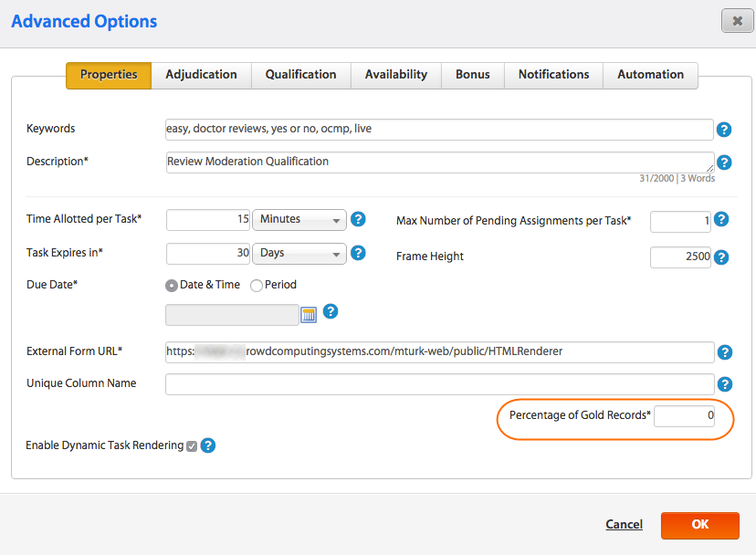This screenshot has width=756, height=555.
Task: Open help for the Description field
Action: point(724,162)
